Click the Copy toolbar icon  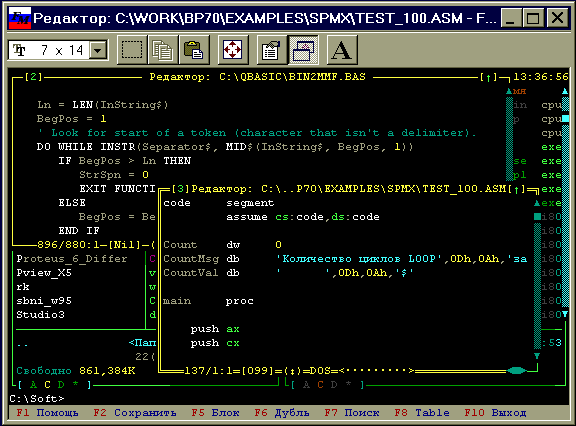coord(163,50)
